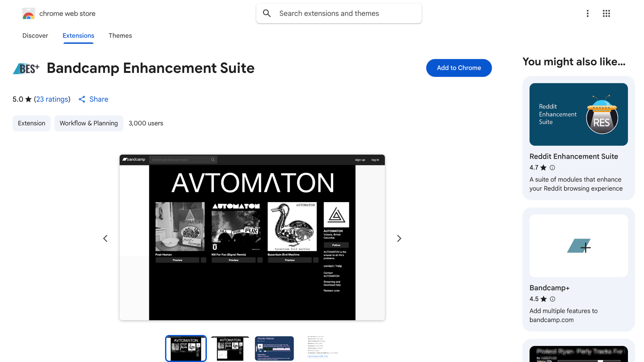This screenshot has width=644, height=362.
Task: Click the extensions search input field
Action: coord(339,13)
